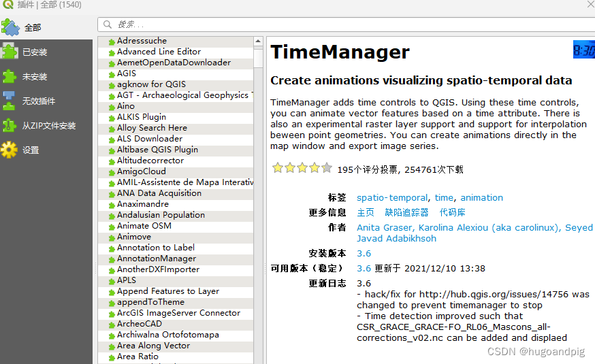Viewport: 595px width, 364px height.
Task: Click the green puzzle icon beside 已安装
Action: click(x=9, y=51)
